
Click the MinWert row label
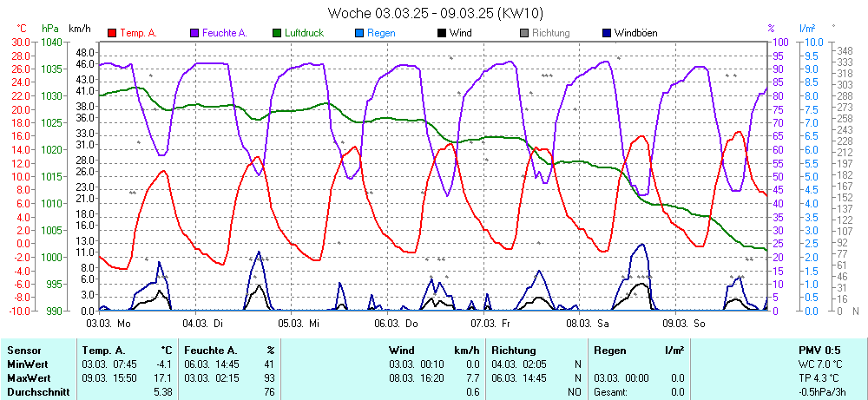tap(29, 364)
